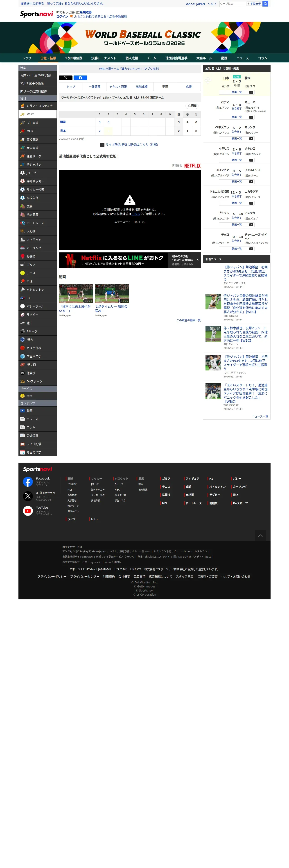Open the ラグビー sidebar entry
Image resolution: width=289 pixels, height=868 pixels.
tap(37, 315)
